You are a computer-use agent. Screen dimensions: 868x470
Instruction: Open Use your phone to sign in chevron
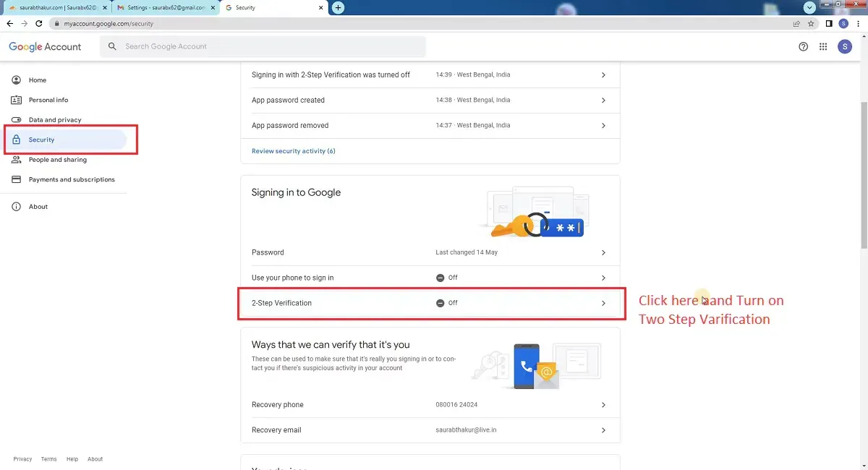pyautogui.click(x=603, y=278)
